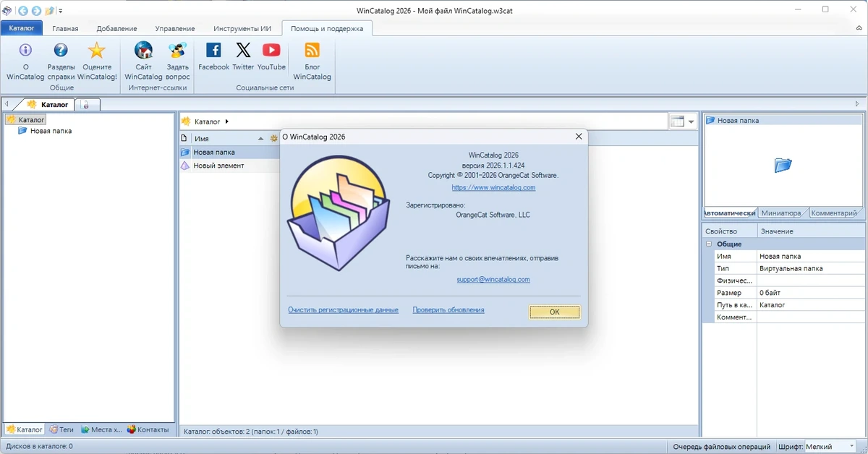
Task: Click the file icon column header
Action: tap(184, 138)
